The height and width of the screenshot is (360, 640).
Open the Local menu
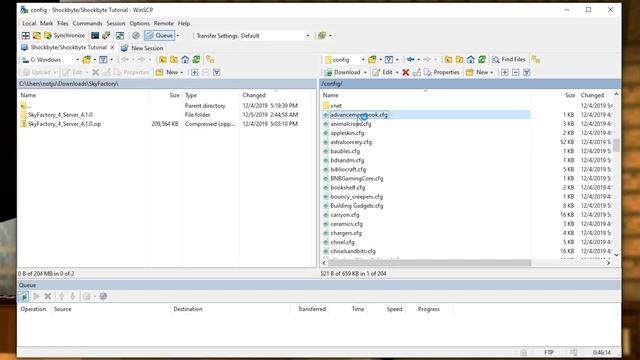29,23
